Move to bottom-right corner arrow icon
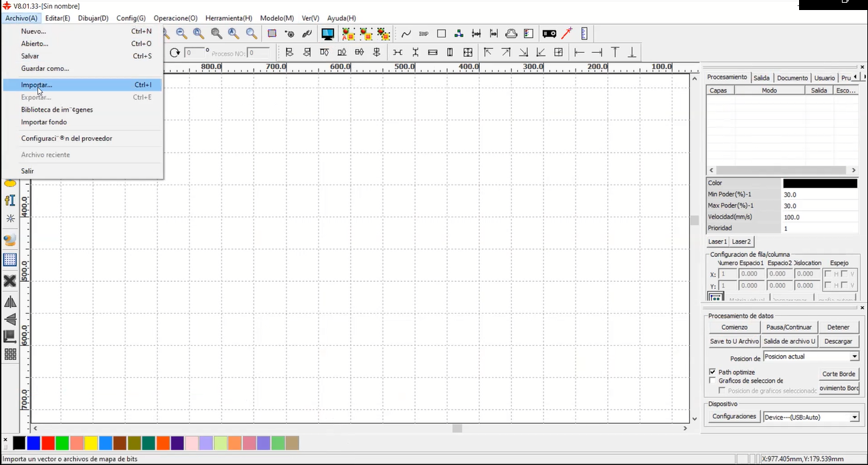The height and width of the screenshot is (465, 868). 523,52
